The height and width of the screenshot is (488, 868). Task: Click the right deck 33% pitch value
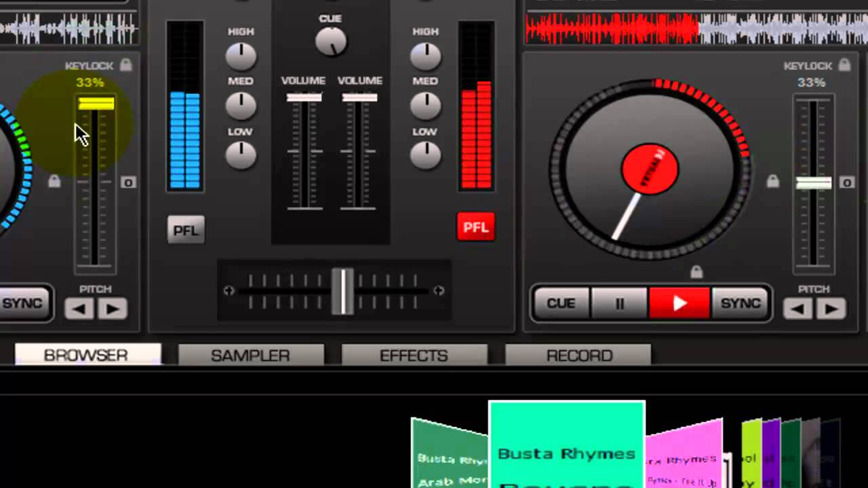(811, 83)
